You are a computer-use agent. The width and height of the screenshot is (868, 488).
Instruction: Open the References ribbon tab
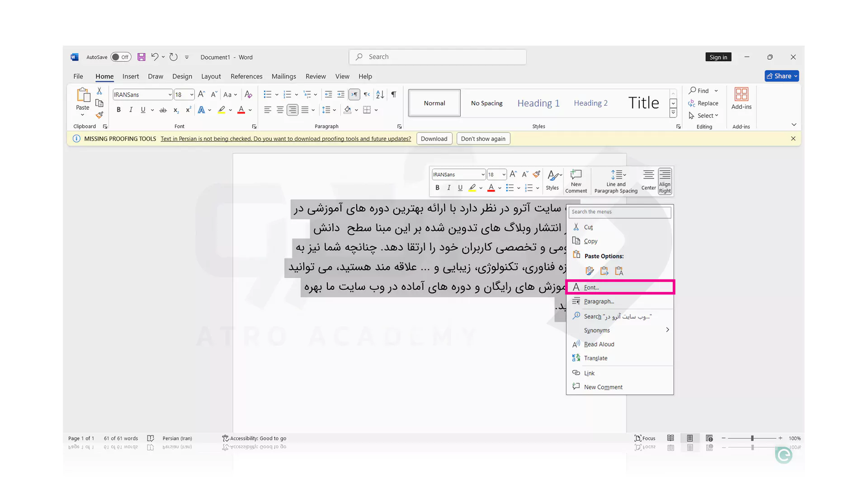[246, 76]
